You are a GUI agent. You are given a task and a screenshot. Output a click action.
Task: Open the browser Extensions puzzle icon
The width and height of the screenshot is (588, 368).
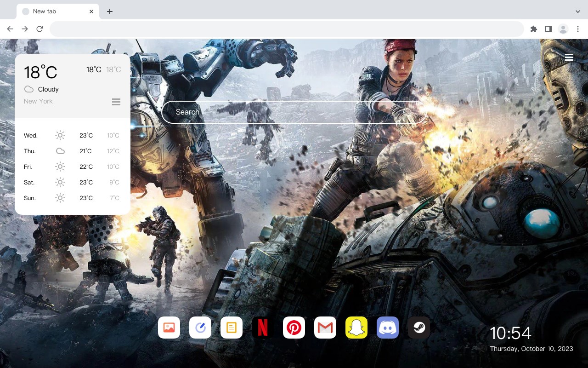(533, 29)
